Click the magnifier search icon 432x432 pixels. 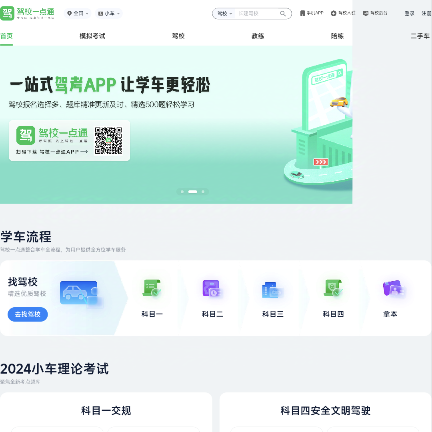tap(283, 13)
